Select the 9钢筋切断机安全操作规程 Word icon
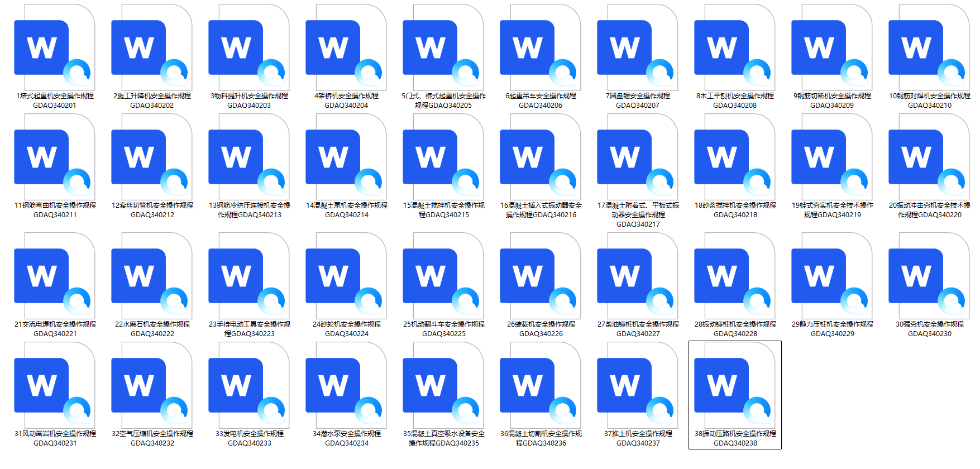Image resolution: width=980 pixels, height=469 pixels. click(x=832, y=47)
